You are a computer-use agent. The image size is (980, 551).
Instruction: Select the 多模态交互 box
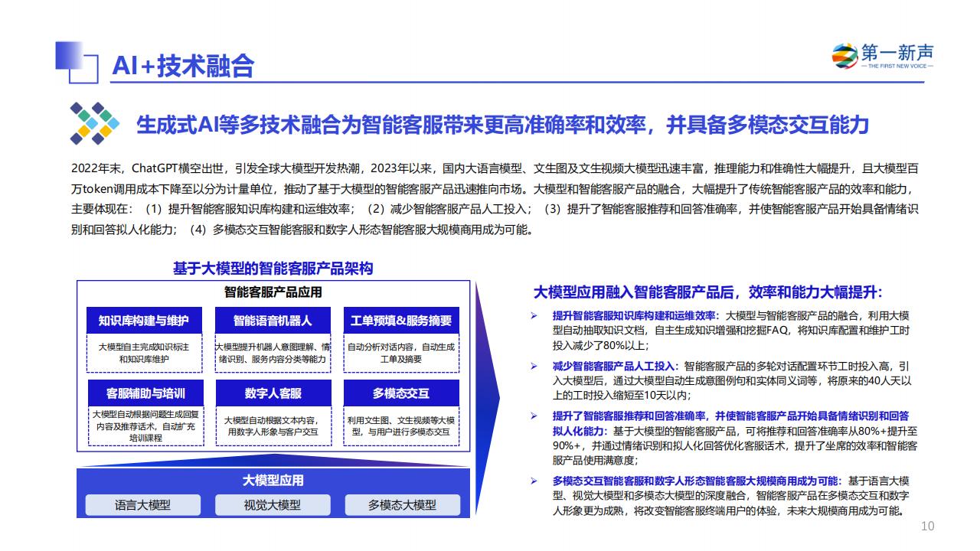point(401,393)
